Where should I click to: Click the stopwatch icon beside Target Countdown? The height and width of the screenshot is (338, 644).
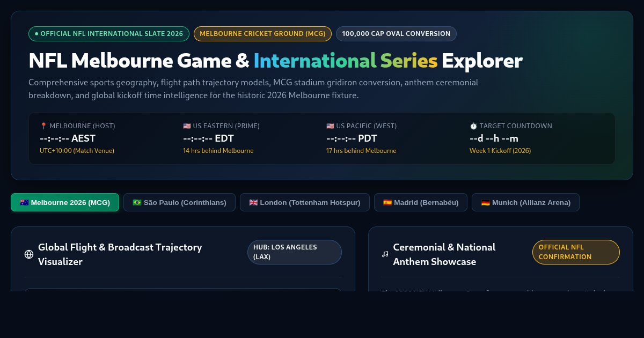473,126
